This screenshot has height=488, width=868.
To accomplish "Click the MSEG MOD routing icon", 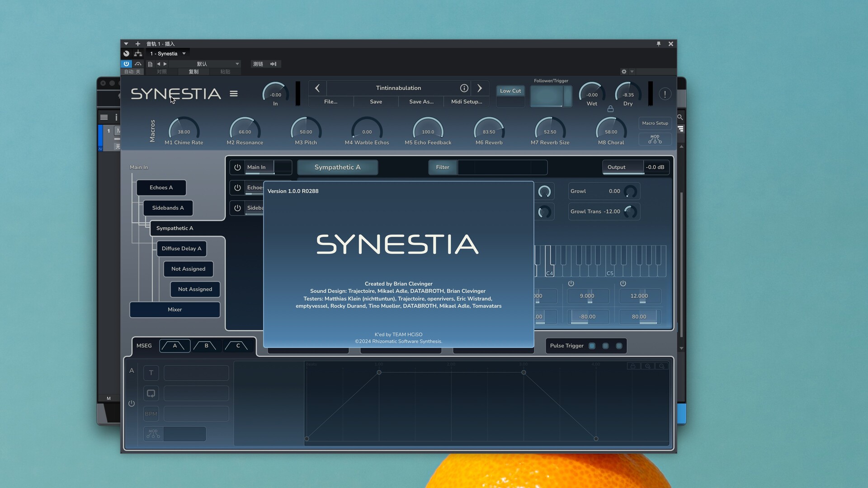I will [x=153, y=434].
